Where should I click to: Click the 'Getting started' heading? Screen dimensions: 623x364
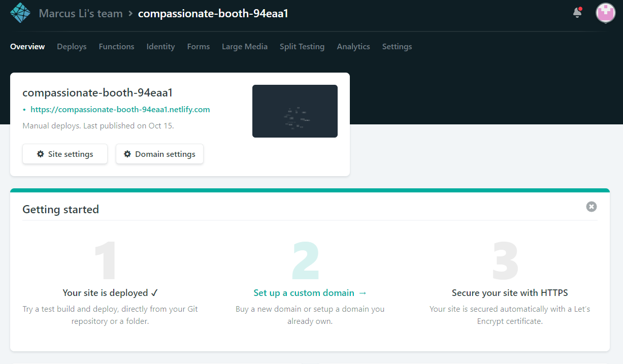click(x=60, y=209)
